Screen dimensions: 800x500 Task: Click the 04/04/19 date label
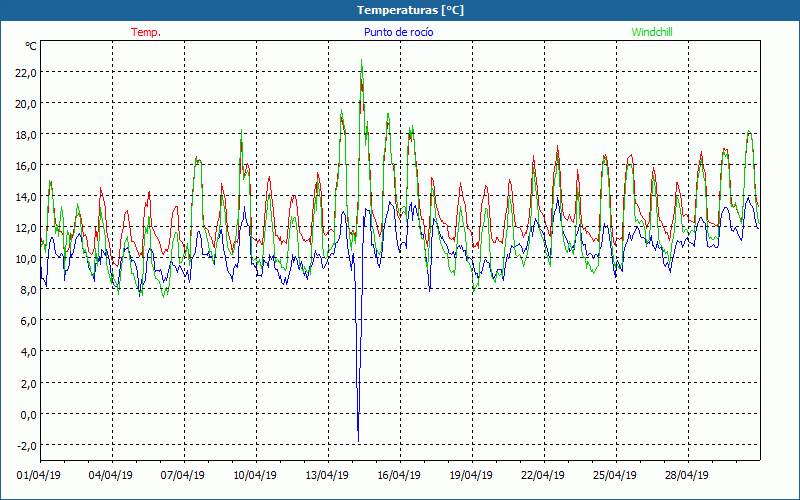[111, 475]
